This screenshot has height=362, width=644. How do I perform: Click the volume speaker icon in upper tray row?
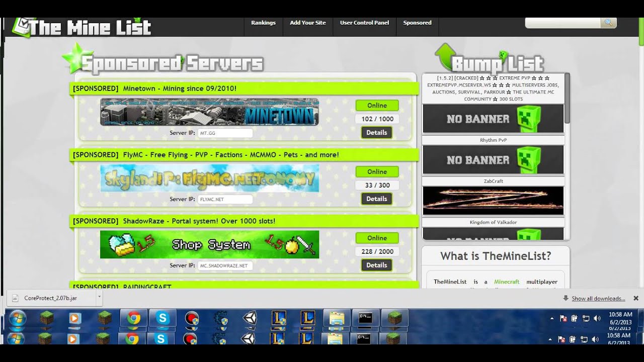tap(597, 318)
